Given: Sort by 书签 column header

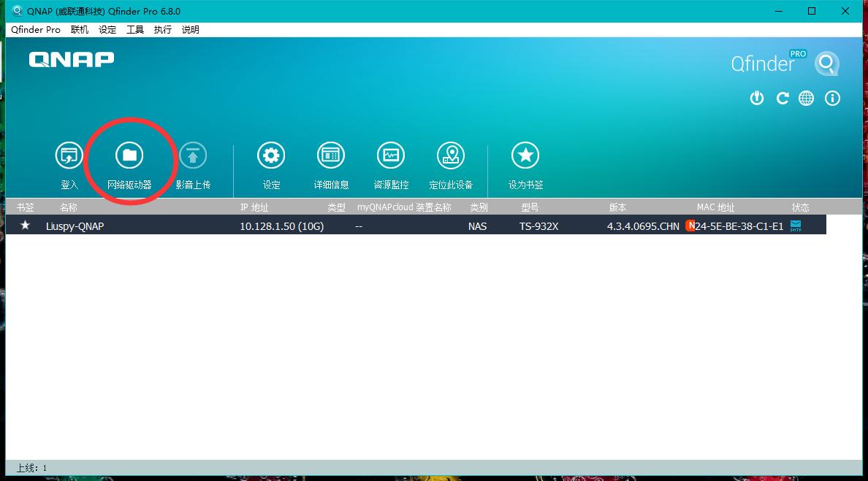Looking at the screenshot, I should (26, 207).
